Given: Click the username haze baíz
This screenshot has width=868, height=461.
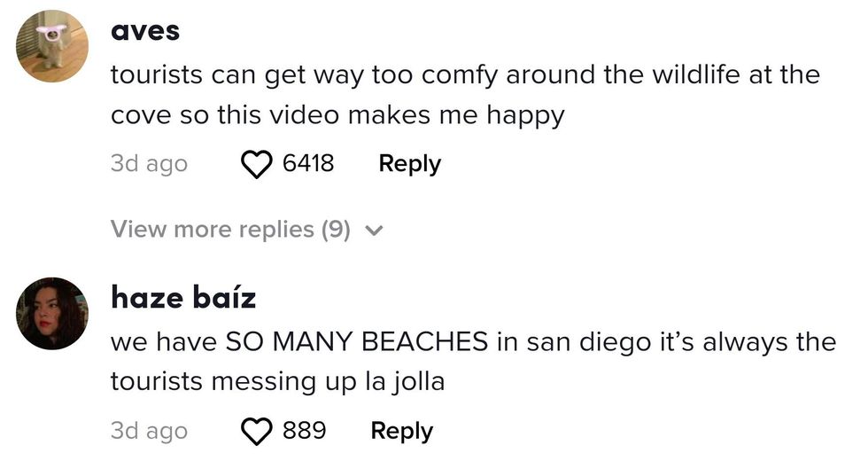Looking at the screenshot, I should 182,298.
